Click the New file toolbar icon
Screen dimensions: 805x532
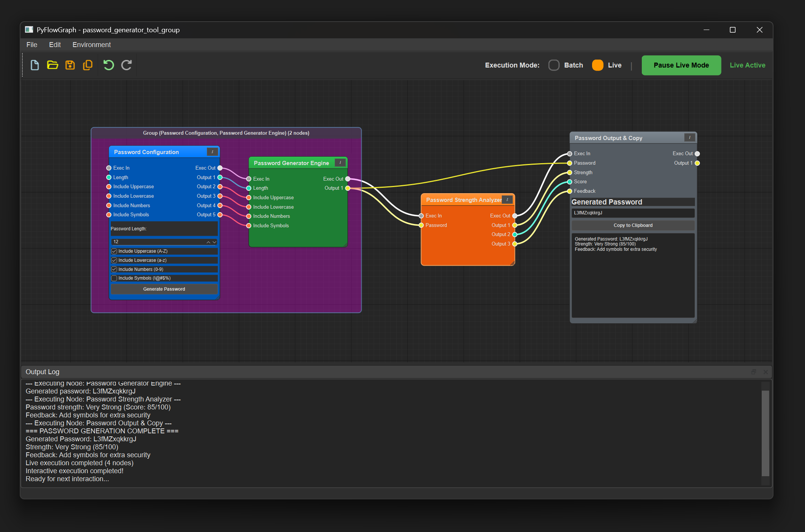(35, 65)
